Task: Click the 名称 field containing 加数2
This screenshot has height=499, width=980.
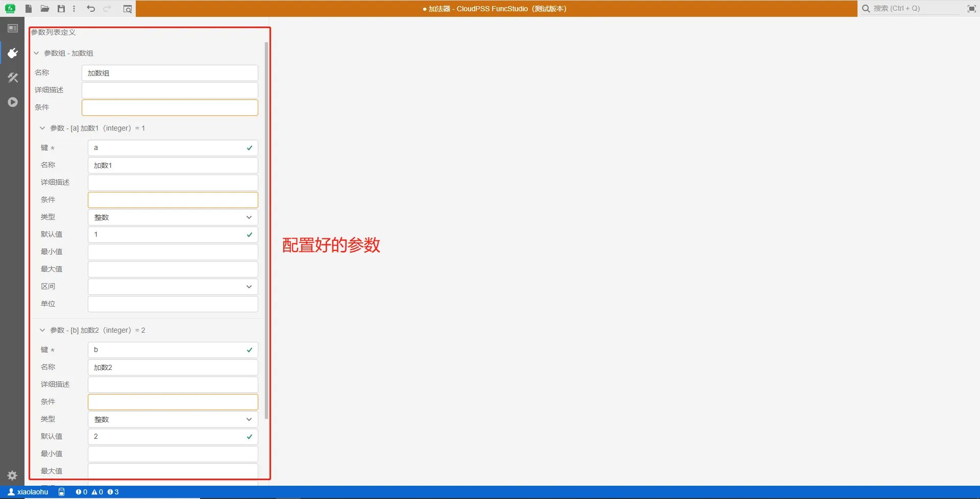Action: pyautogui.click(x=173, y=367)
